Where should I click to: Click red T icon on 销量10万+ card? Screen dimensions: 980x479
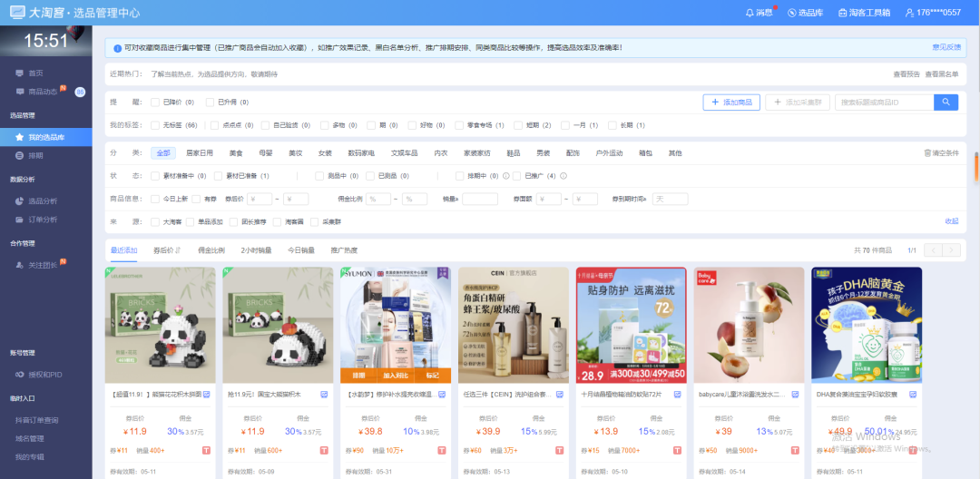pyautogui.click(x=442, y=450)
